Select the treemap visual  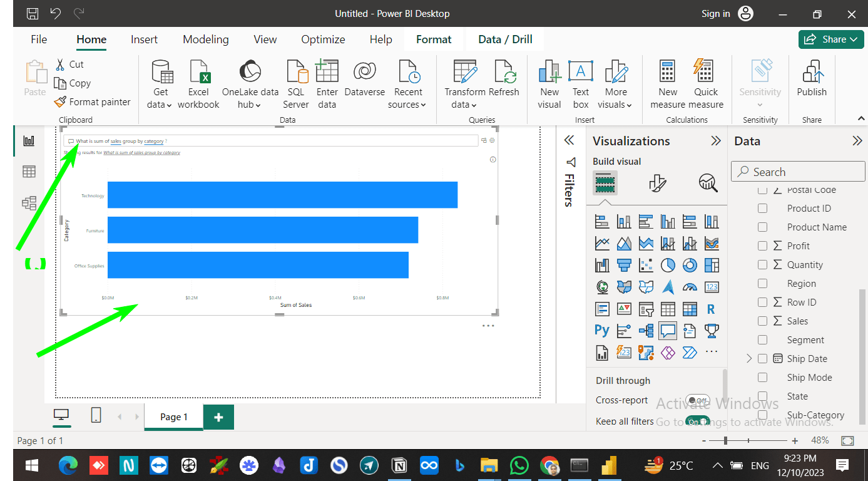click(x=712, y=265)
